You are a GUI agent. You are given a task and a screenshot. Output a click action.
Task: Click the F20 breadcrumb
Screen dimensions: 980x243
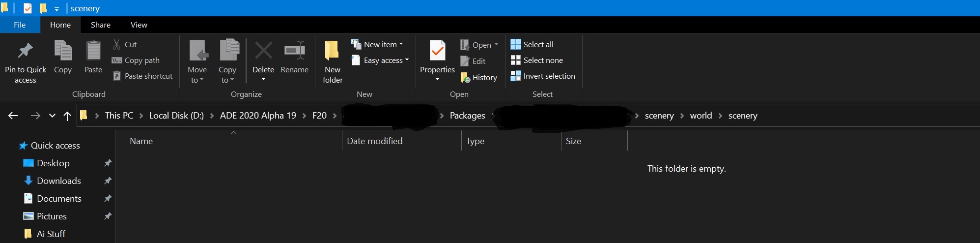pos(319,116)
